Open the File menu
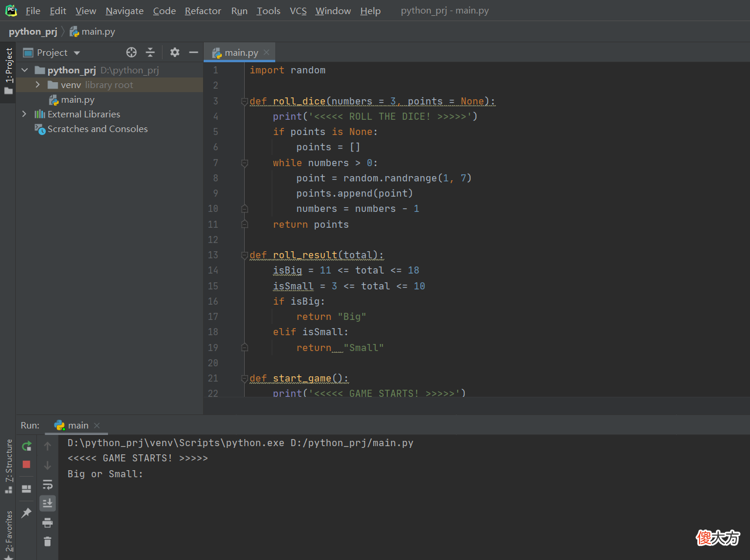The width and height of the screenshot is (750, 560). [33, 11]
